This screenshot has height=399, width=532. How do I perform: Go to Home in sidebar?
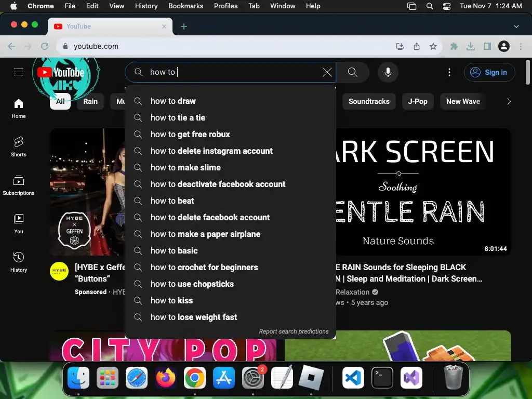pyautogui.click(x=19, y=109)
